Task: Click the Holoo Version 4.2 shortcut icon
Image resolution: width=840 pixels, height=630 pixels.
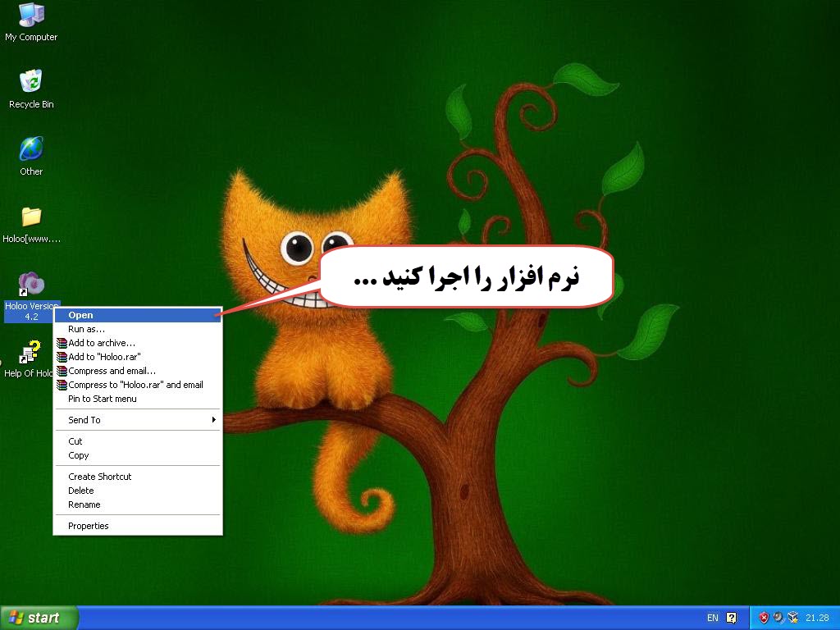Action: pyautogui.click(x=31, y=284)
